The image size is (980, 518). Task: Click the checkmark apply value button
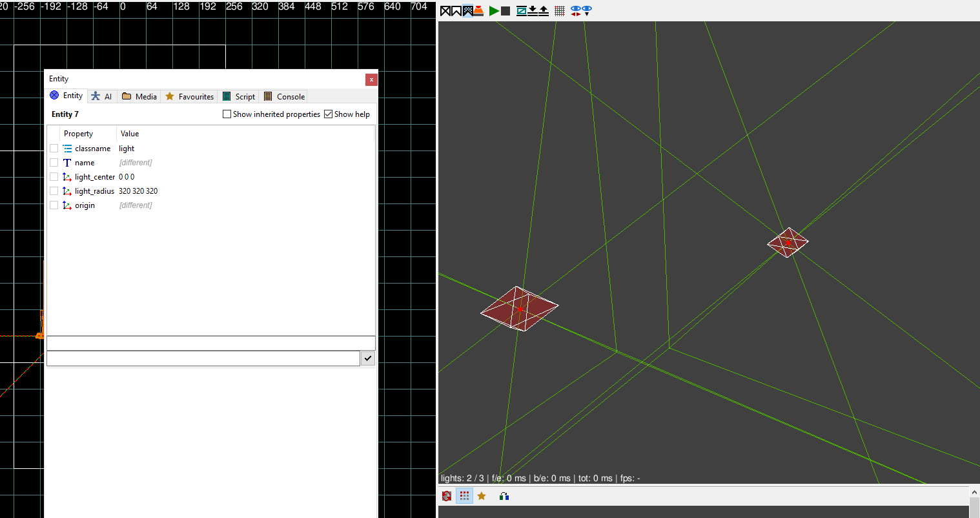coord(368,358)
